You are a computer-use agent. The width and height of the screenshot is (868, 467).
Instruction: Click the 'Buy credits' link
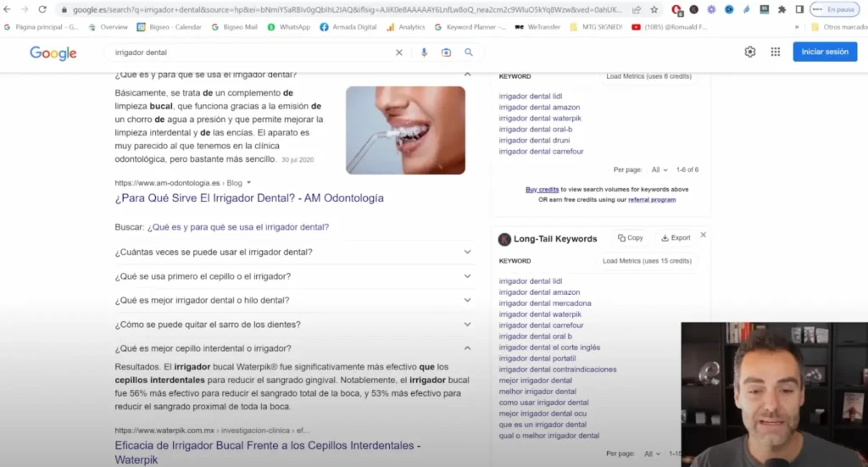pos(542,189)
